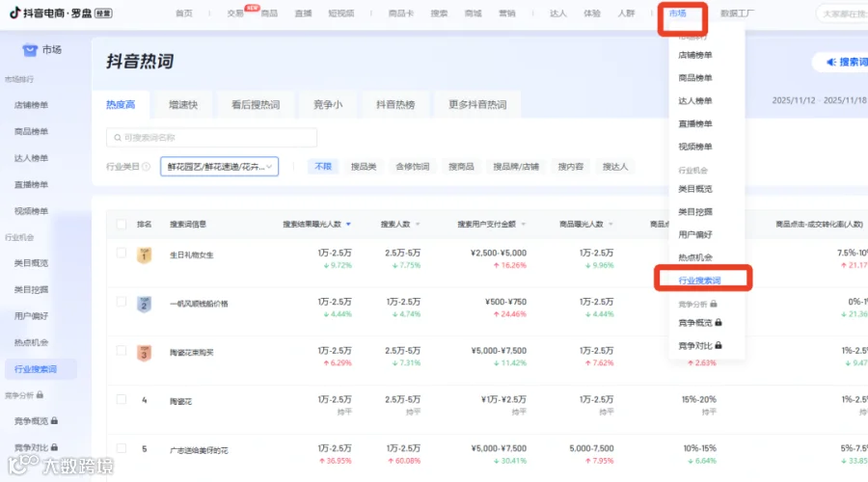868x482 pixels.
Task: Open 达人榜单 in the left sidebar
Action: point(32,158)
